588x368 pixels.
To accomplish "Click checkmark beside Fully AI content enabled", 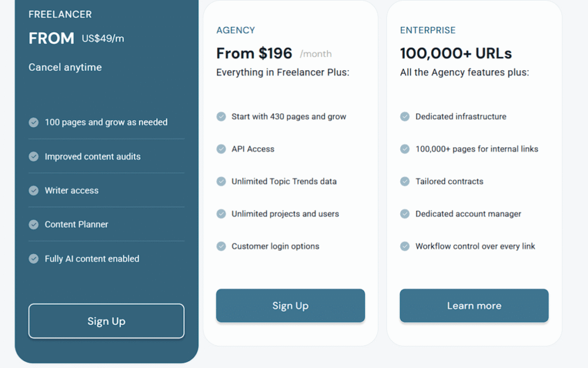I will (34, 259).
